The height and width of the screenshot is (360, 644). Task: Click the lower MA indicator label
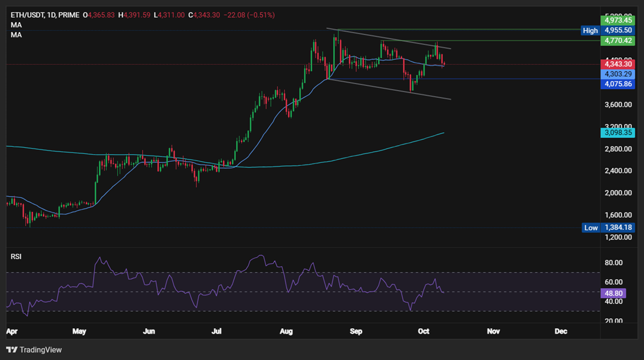point(16,35)
